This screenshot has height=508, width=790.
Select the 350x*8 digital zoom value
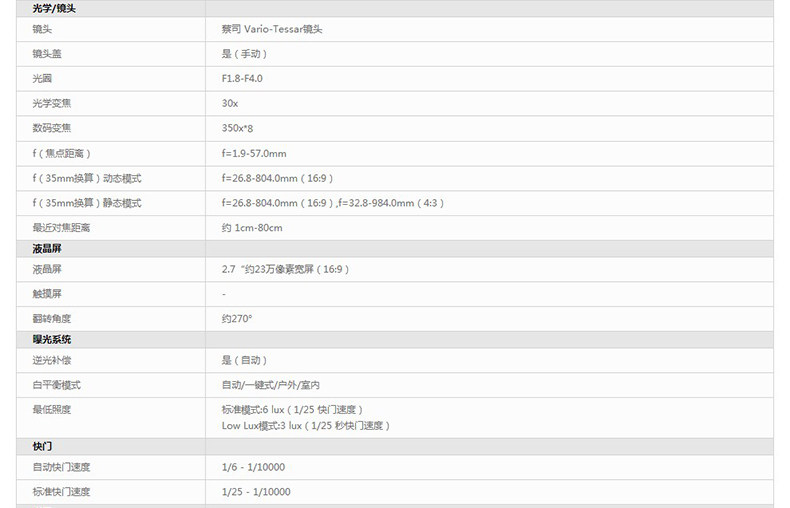[x=237, y=128]
